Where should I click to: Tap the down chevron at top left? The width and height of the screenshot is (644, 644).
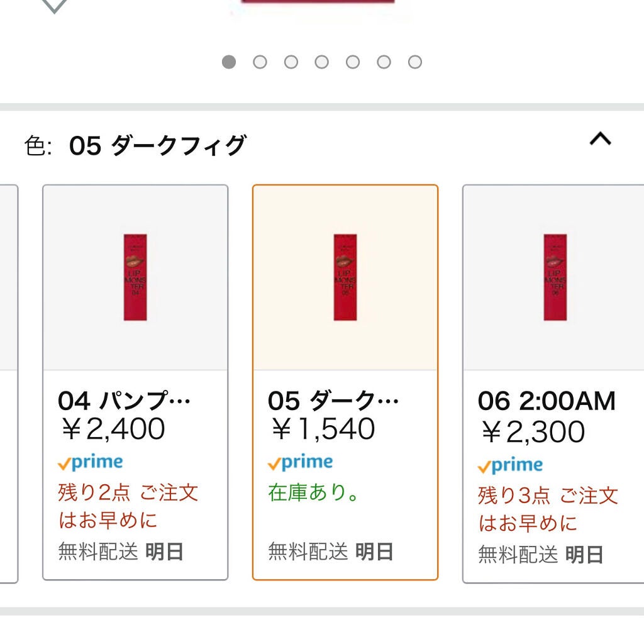pos(54,6)
